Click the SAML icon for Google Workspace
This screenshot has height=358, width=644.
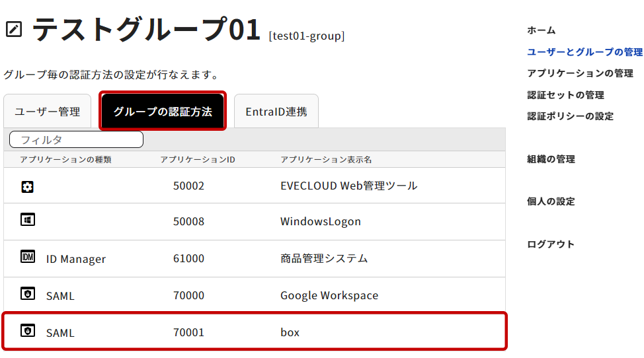[x=27, y=295]
